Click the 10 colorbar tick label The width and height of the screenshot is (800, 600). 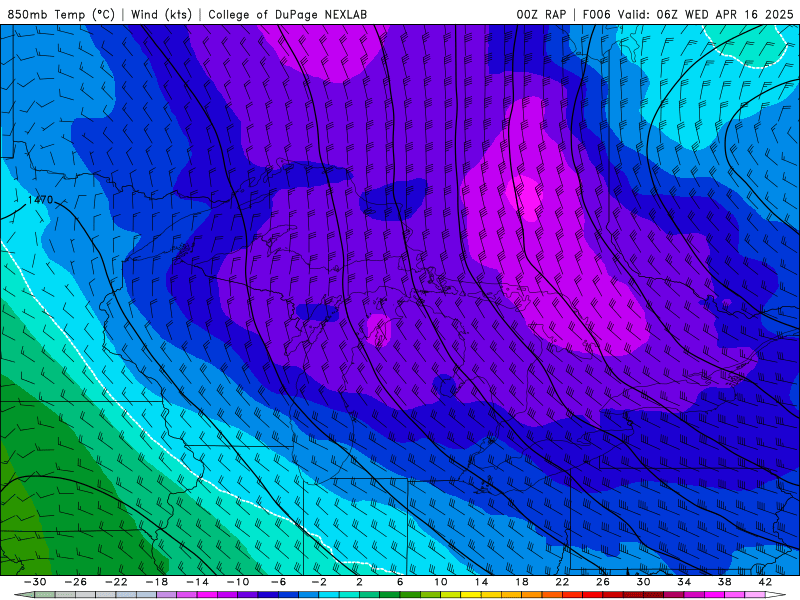(x=440, y=582)
